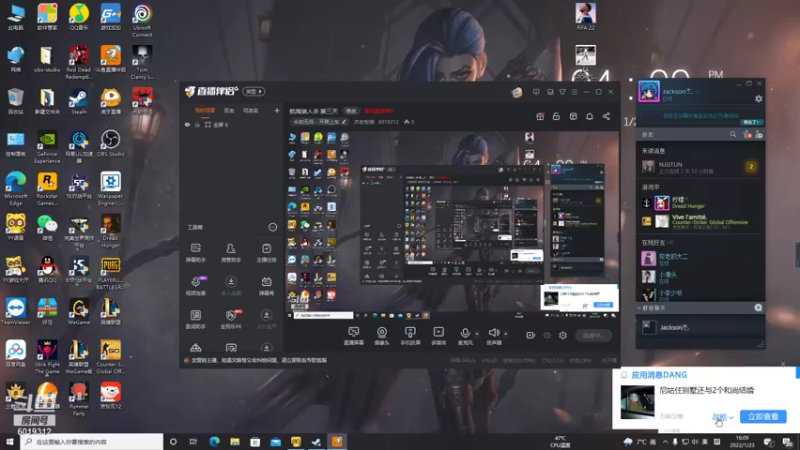Open 主播任务 tool
Screen dimensions: 800x450
pos(266,253)
